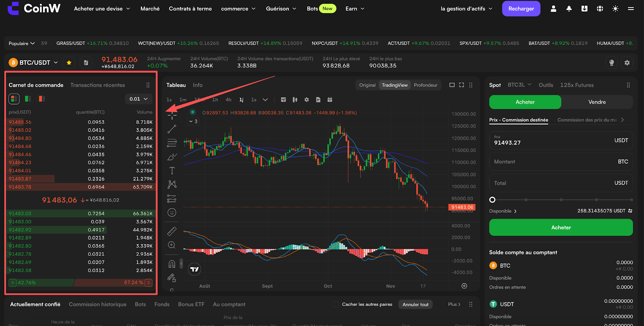Click the Recharger button
The image size is (644, 326).
(x=521, y=8)
